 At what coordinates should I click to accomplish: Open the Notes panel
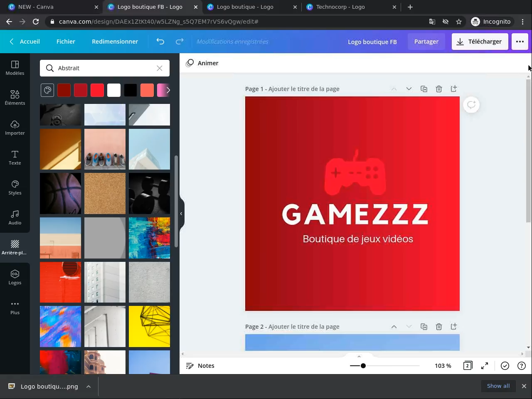(200, 366)
